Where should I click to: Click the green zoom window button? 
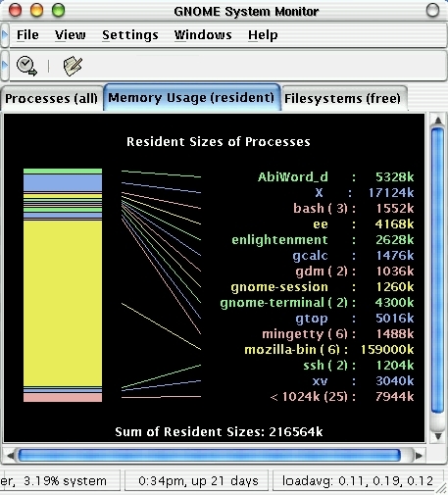click(59, 10)
